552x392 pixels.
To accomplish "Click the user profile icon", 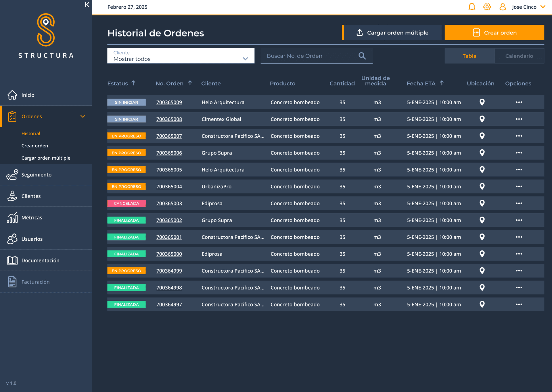I will [503, 7].
